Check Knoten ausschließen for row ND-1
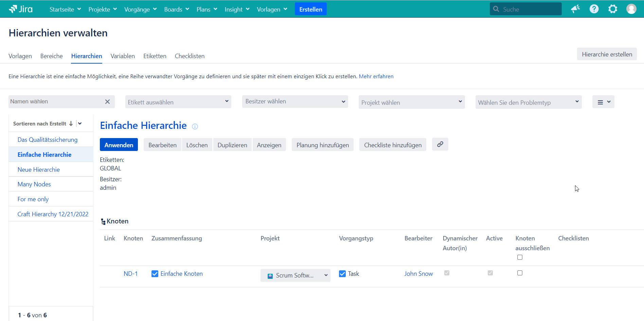This screenshot has width=644, height=321. click(x=520, y=273)
